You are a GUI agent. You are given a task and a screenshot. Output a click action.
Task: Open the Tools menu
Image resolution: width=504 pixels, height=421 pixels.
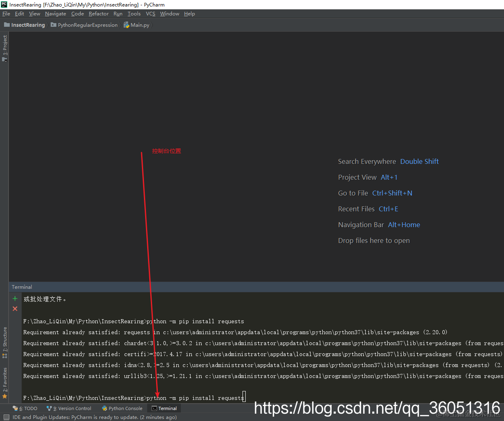[134, 14]
